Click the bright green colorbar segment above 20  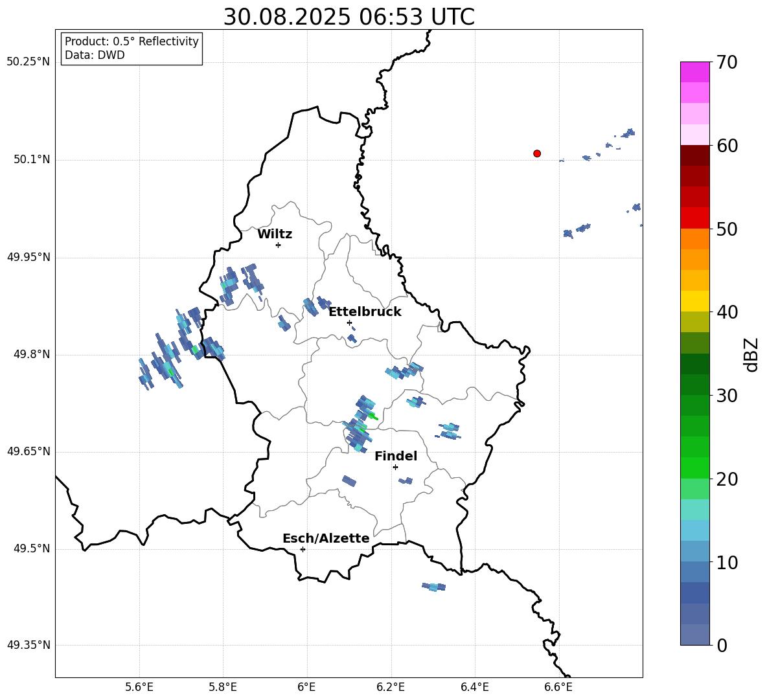pyautogui.click(x=694, y=468)
